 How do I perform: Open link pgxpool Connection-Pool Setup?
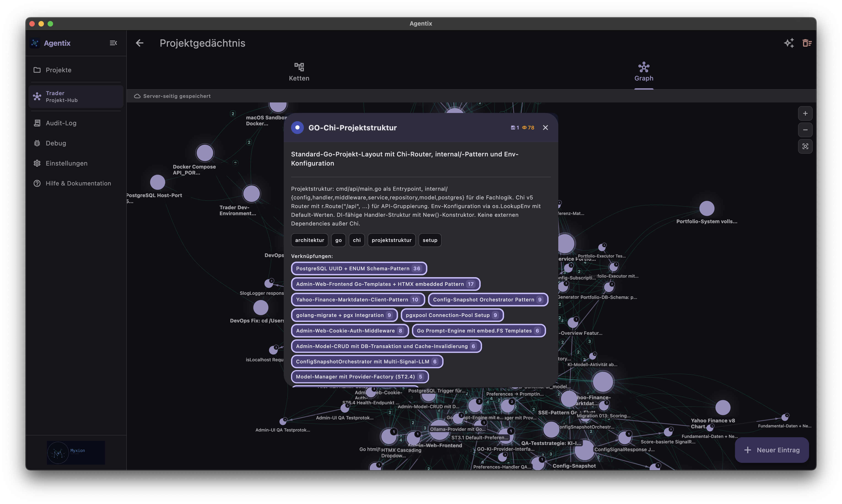coord(452,315)
